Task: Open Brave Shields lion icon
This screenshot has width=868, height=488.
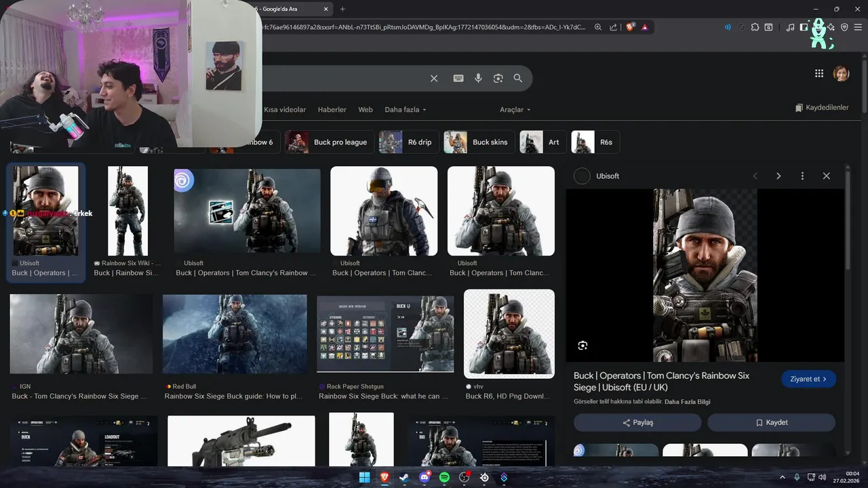Action: point(630,28)
